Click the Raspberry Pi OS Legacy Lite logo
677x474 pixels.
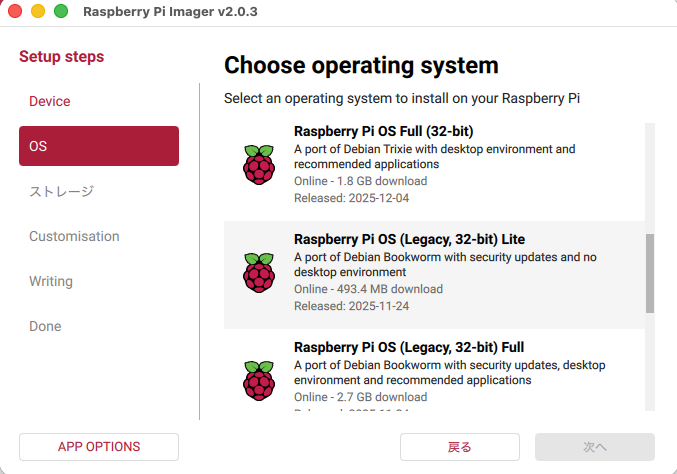tap(258, 273)
